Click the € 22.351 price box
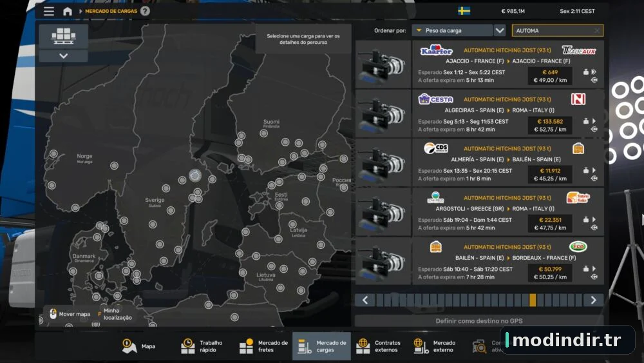 tap(550, 224)
